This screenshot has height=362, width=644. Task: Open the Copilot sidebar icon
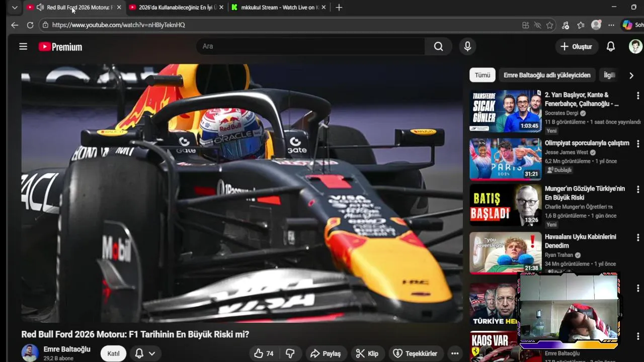coord(627,25)
